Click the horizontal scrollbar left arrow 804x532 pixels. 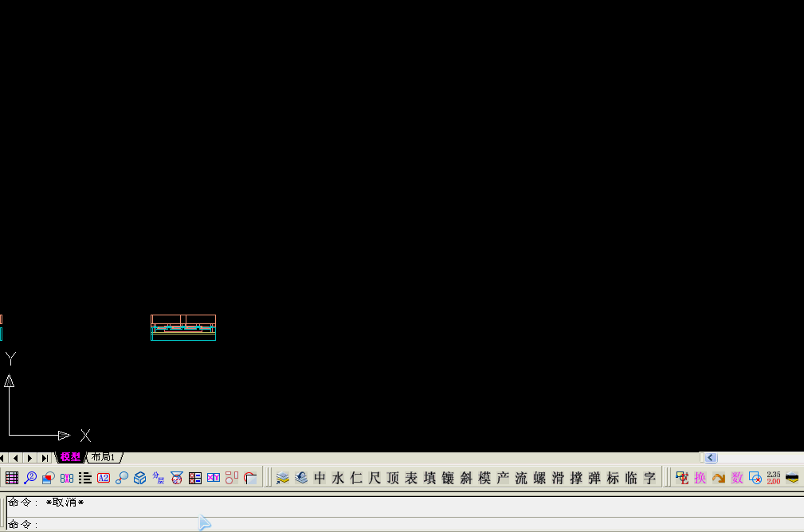711,458
